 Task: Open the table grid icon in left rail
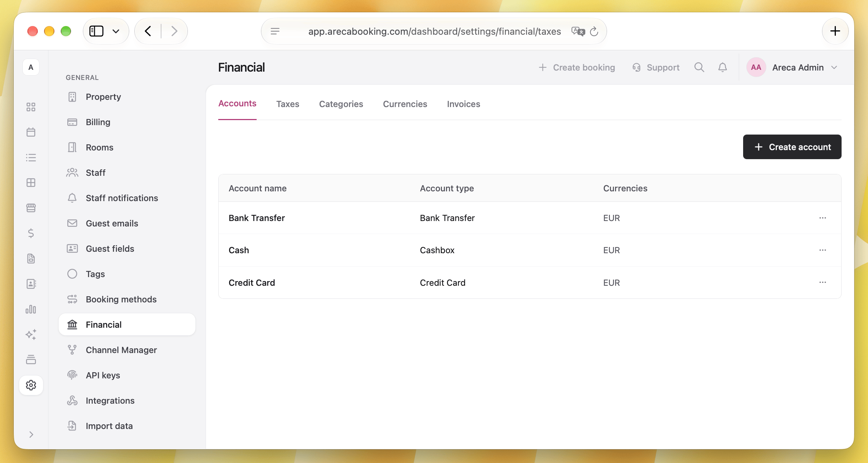coord(31,183)
